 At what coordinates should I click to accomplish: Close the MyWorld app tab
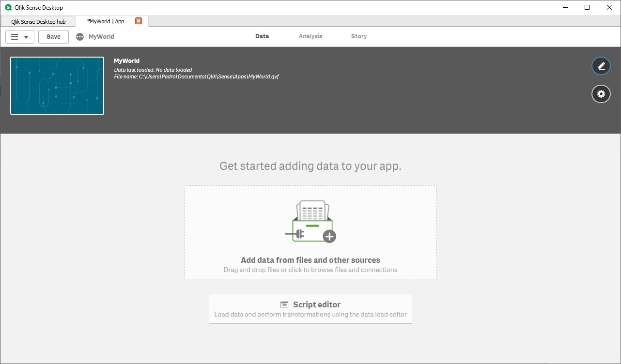[139, 21]
